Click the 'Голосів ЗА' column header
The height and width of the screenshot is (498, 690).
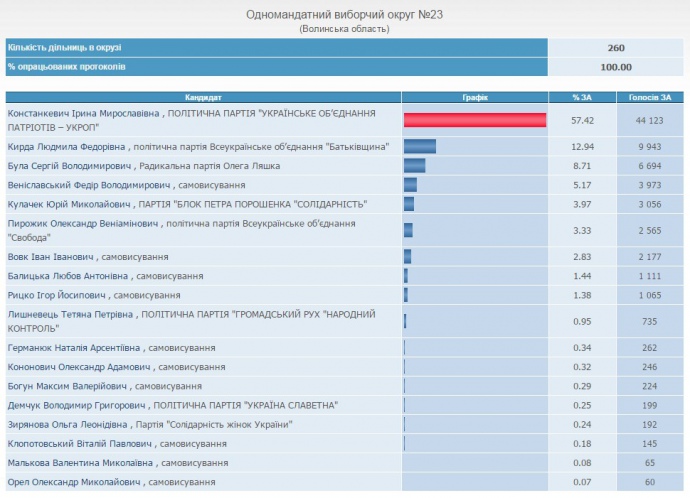tap(649, 97)
